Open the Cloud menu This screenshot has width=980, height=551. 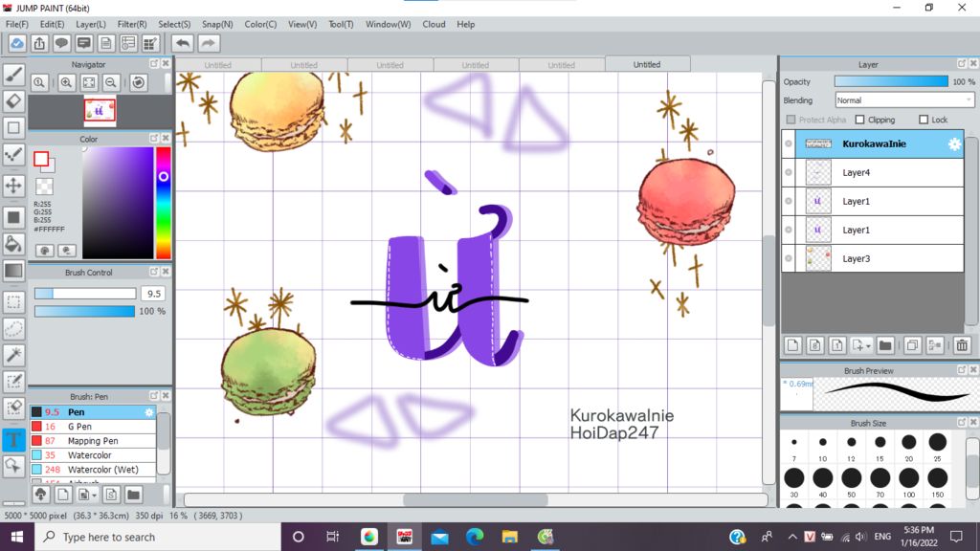click(434, 24)
